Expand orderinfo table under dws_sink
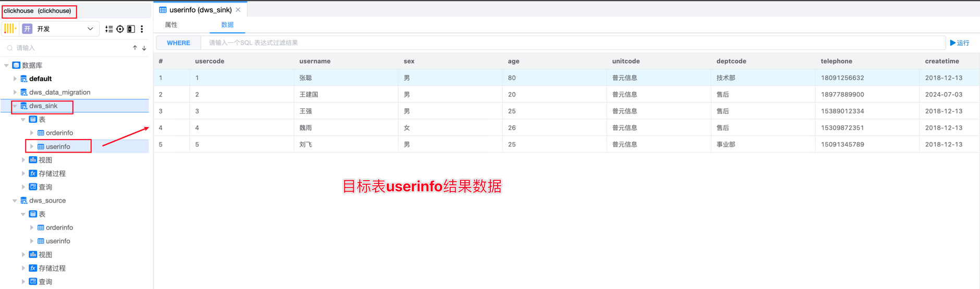This screenshot has width=980, height=289. click(x=31, y=133)
